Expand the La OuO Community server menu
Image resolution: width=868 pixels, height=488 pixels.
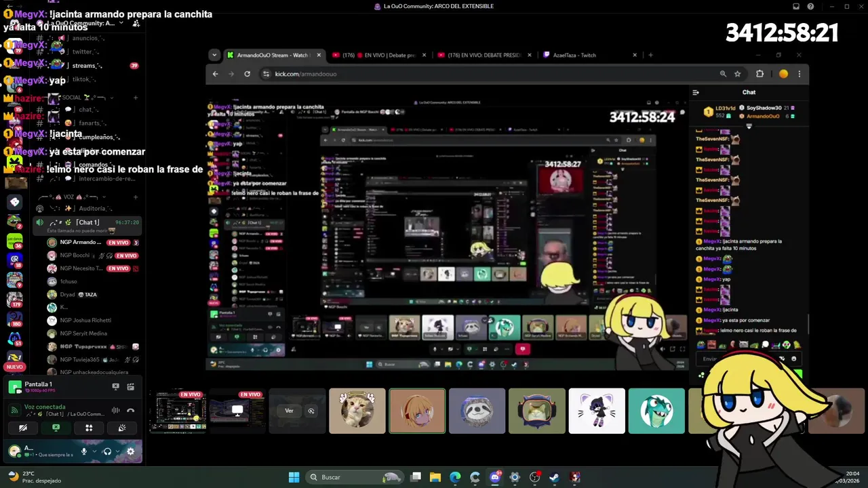point(121,23)
